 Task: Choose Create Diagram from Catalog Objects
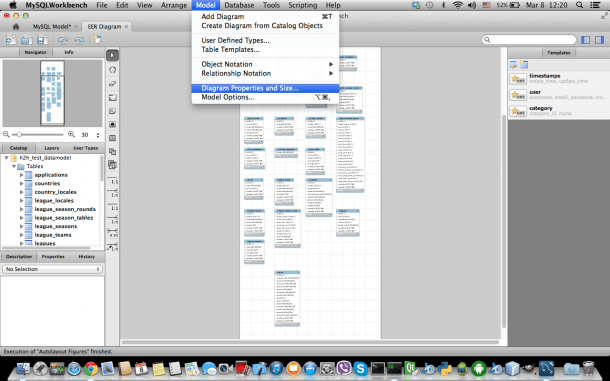point(265,26)
